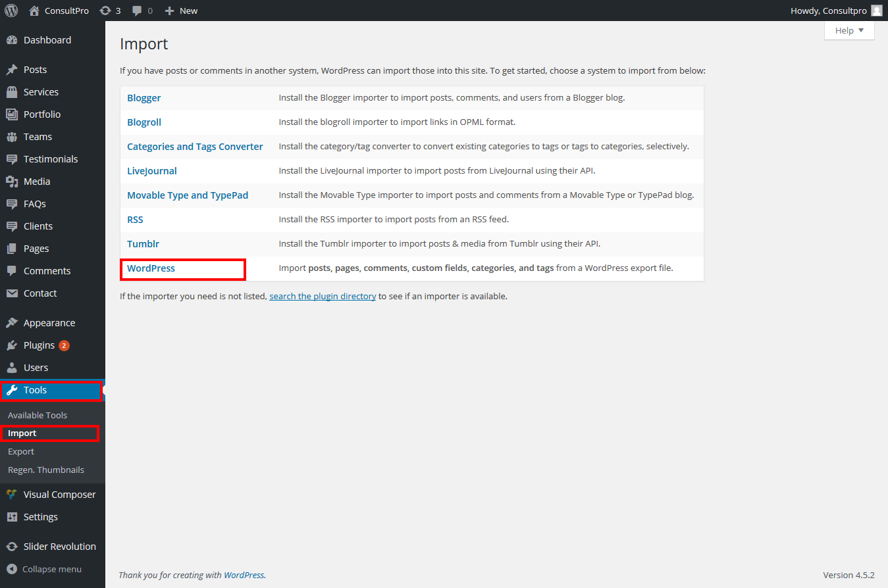Expand the Help dropdown panel
Image resolution: width=888 pixels, height=588 pixels.
pos(849,30)
